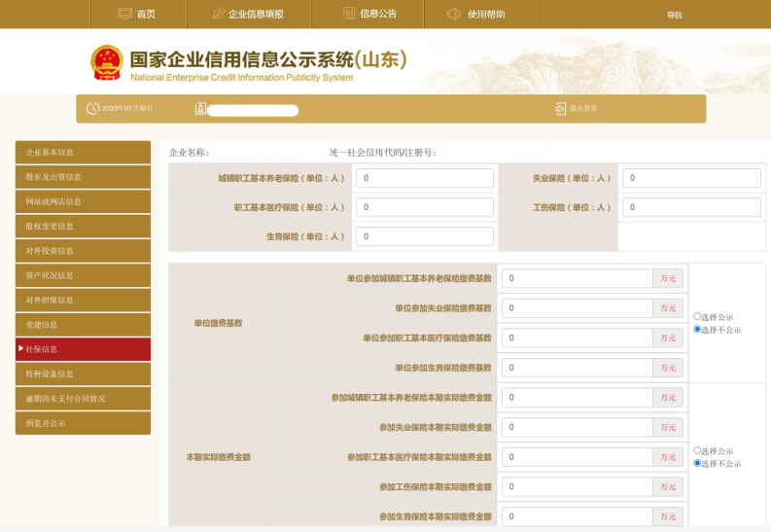Select 选择不公示 for 单位缴费基数
Image resolution: width=771 pixels, height=532 pixels.
(697, 330)
